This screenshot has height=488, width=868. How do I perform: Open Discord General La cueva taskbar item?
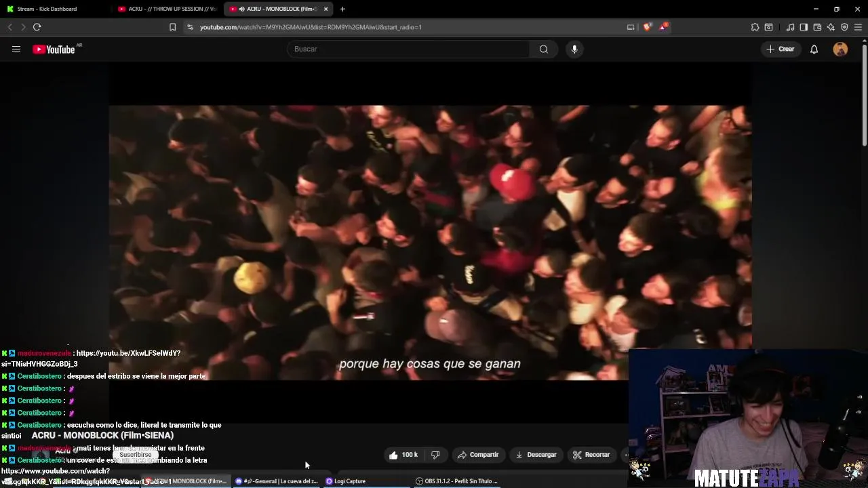pyautogui.click(x=277, y=481)
